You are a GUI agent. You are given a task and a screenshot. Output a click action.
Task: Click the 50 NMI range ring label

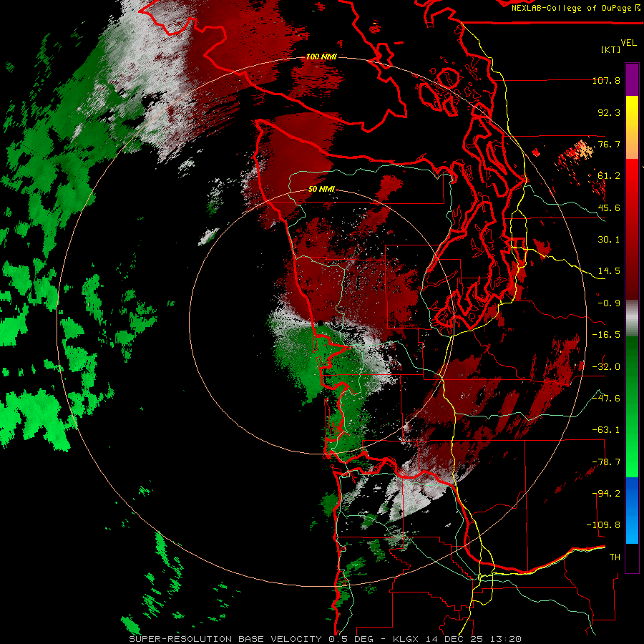321,189
